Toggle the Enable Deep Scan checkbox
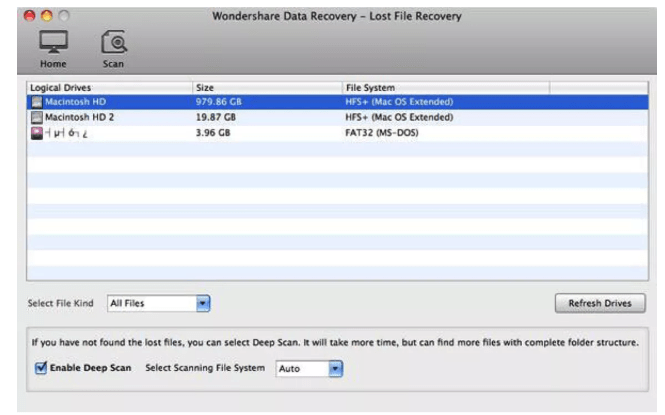Image resolution: width=665 pixels, height=415 pixels. click(x=41, y=368)
